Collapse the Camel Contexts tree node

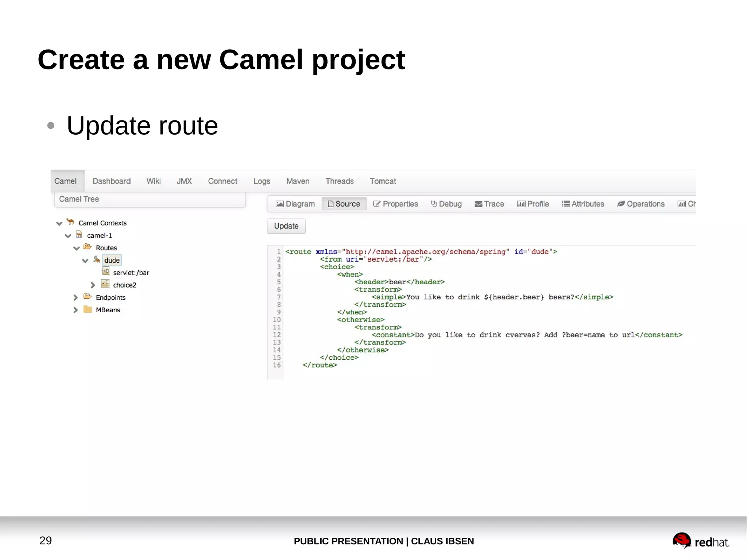(59, 223)
